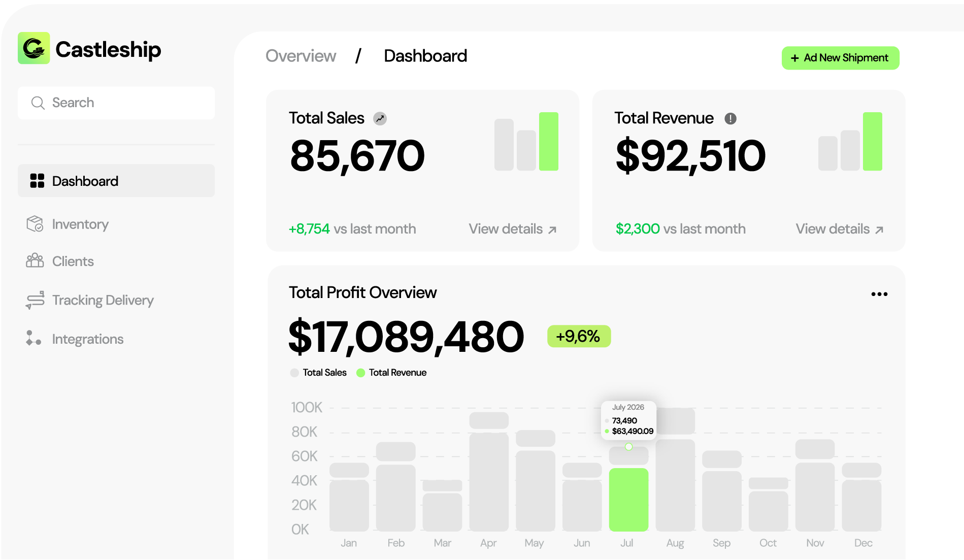964x560 pixels.
Task: Click the Castleship logo icon
Action: pos(34,49)
